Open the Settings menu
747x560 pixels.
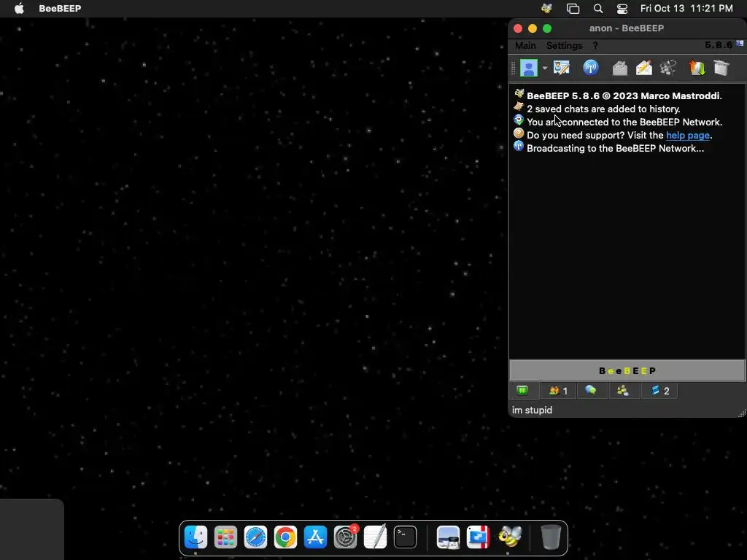pos(564,45)
